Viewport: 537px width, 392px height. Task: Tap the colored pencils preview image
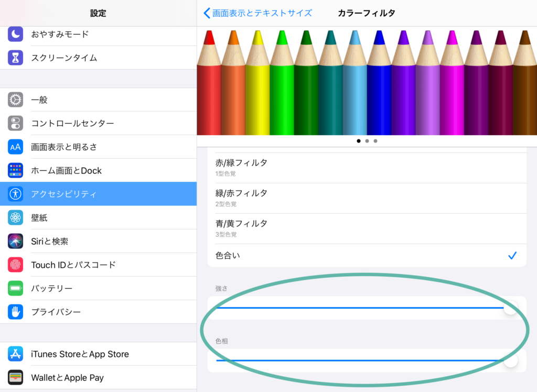point(367,82)
